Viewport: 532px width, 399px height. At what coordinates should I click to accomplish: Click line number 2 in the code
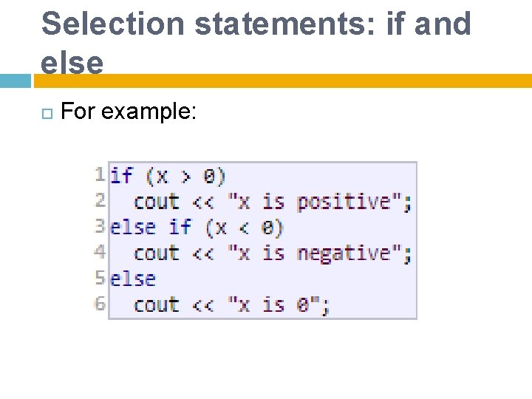coord(100,200)
